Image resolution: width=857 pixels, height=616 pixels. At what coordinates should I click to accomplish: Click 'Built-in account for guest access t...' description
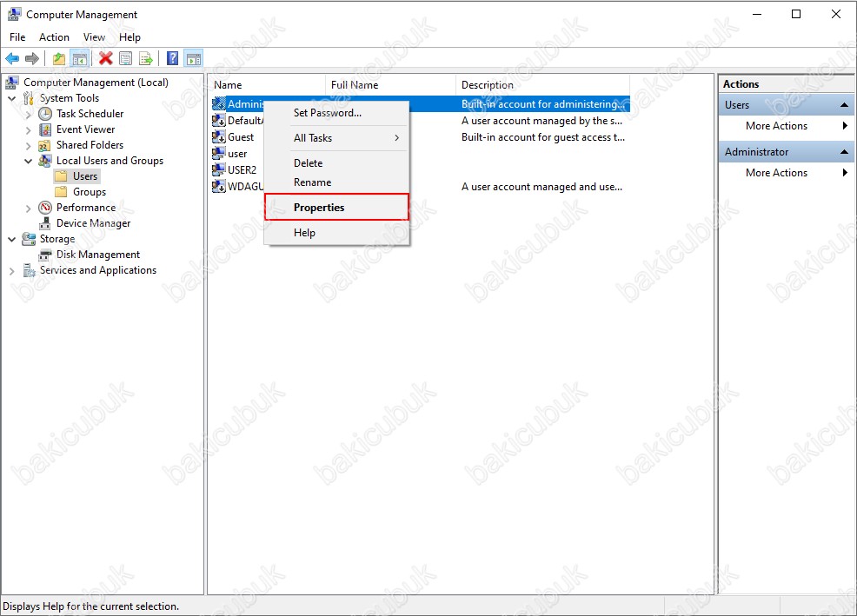(x=542, y=138)
